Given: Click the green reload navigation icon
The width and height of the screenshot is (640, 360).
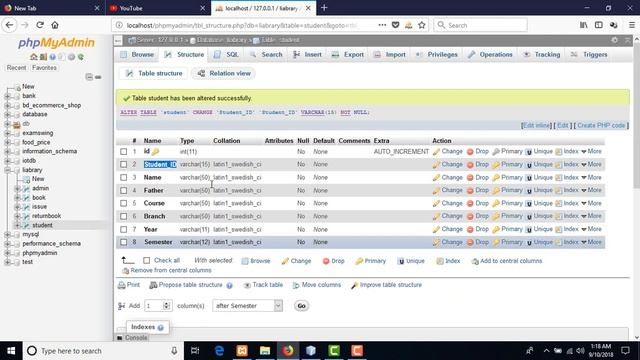Looking at the screenshot, I should pos(81,57).
